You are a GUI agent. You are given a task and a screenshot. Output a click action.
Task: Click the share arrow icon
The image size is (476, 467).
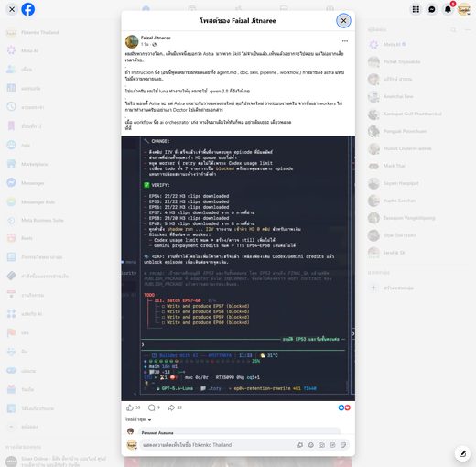pos(171,407)
